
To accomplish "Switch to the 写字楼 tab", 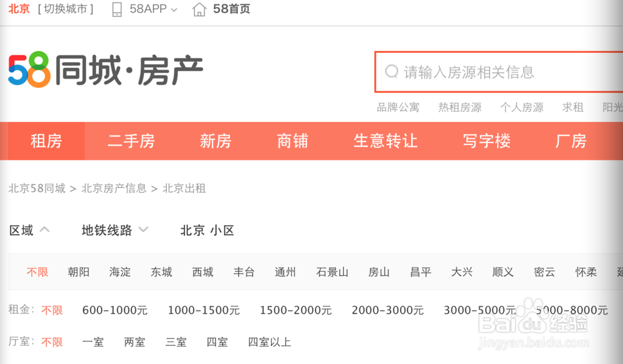I will (x=487, y=141).
